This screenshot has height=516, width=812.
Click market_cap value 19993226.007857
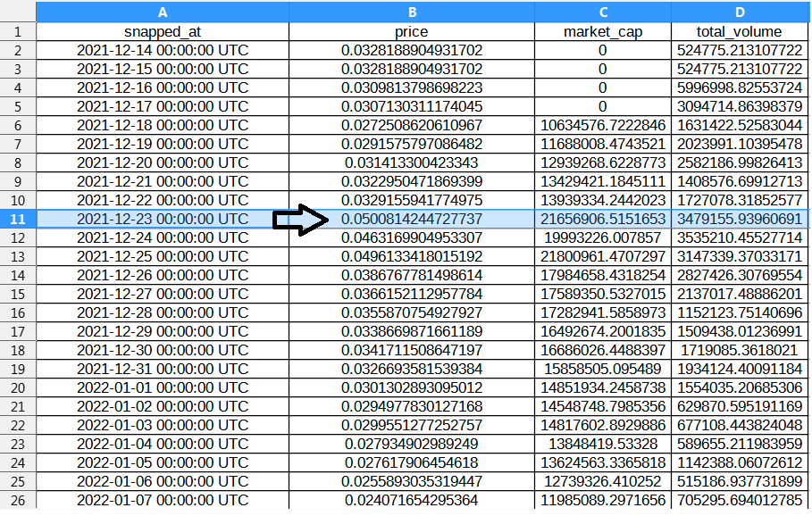click(603, 237)
